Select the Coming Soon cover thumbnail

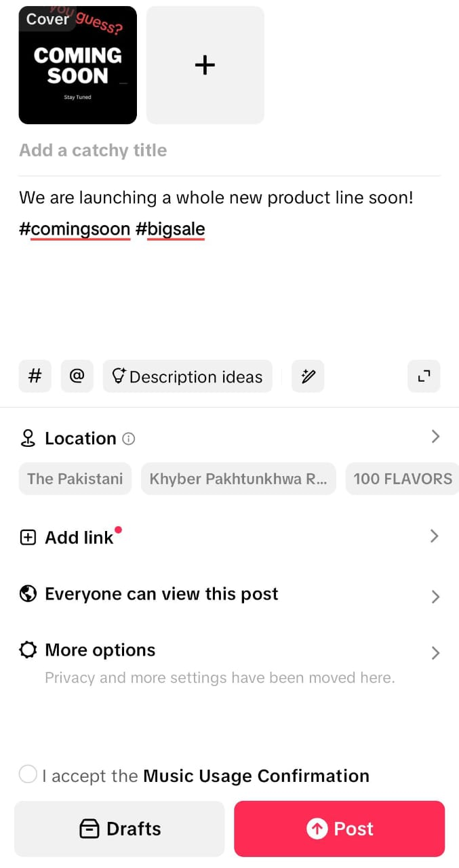[77, 65]
